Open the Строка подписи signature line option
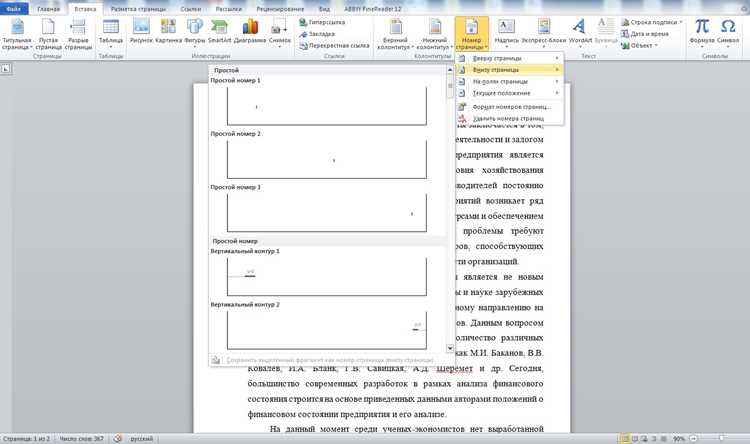The height and width of the screenshot is (444, 750). coord(649,22)
